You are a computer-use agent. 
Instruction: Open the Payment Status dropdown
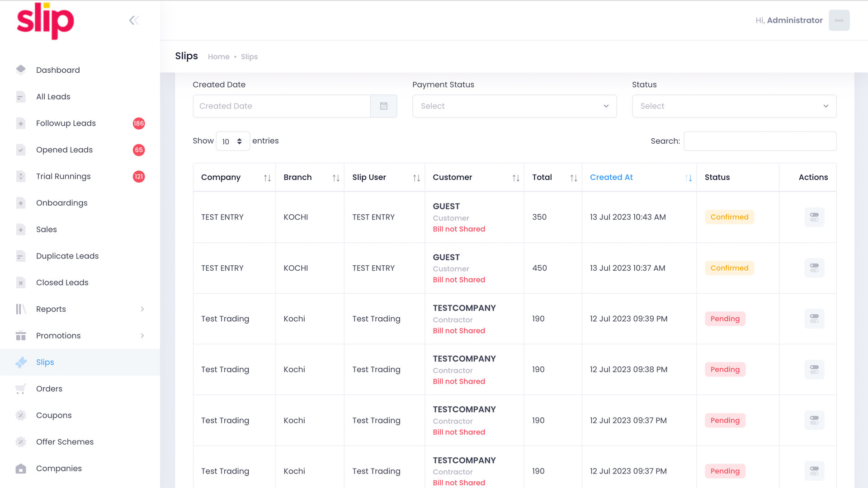tap(514, 106)
